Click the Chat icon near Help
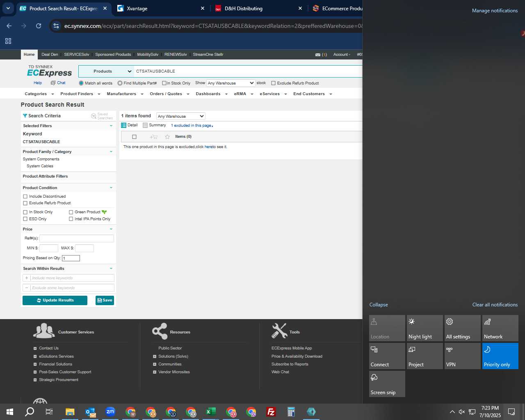 point(53,83)
